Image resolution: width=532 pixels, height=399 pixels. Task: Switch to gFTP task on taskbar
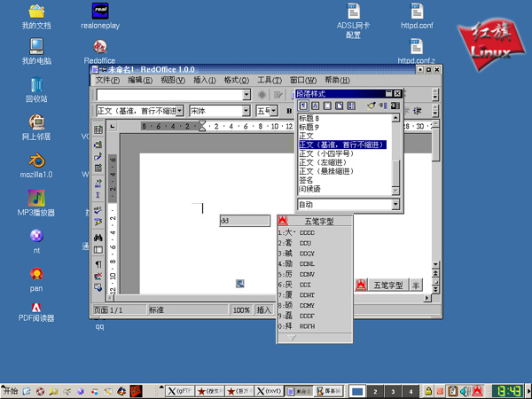tap(180, 391)
